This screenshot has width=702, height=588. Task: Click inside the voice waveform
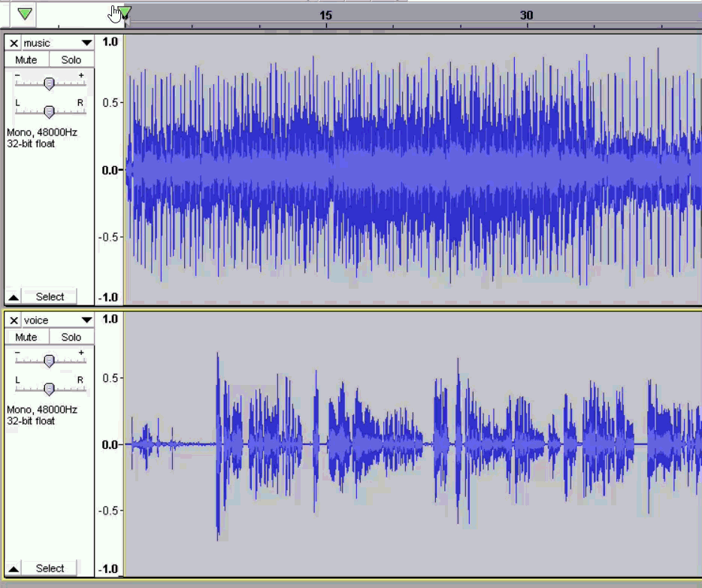point(413,444)
